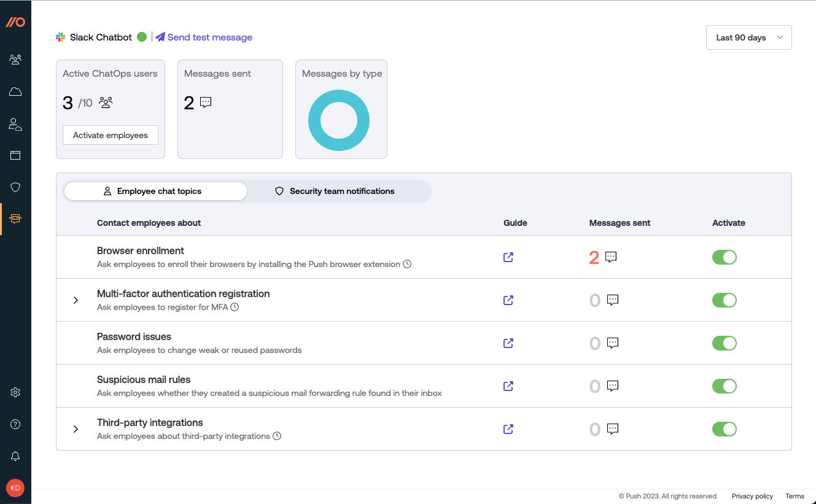The height and width of the screenshot is (504, 816).
Task: Open the Privacy policy link
Action: [x=752, y=496]
